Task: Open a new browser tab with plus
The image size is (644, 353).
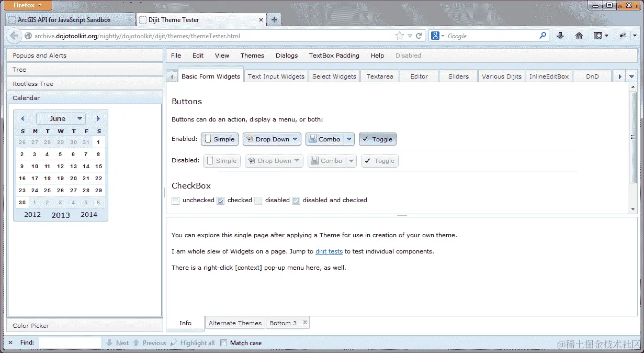Action: tap(274, 20)
